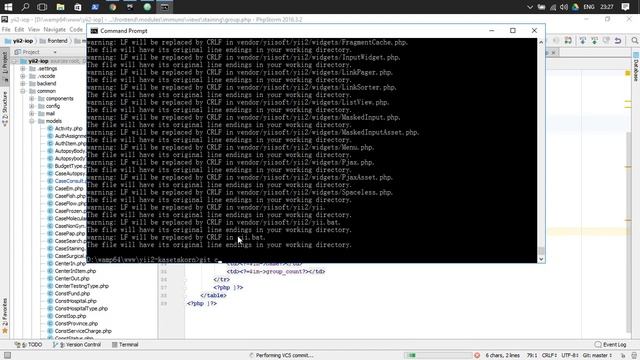Select the yii2-iop breadcrumb
640x360 pixels.
click(19, 41)
